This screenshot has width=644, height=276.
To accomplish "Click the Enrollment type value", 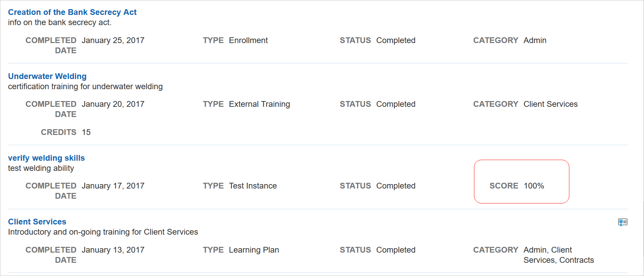I will pyautogui.click(x=248, y=40).
